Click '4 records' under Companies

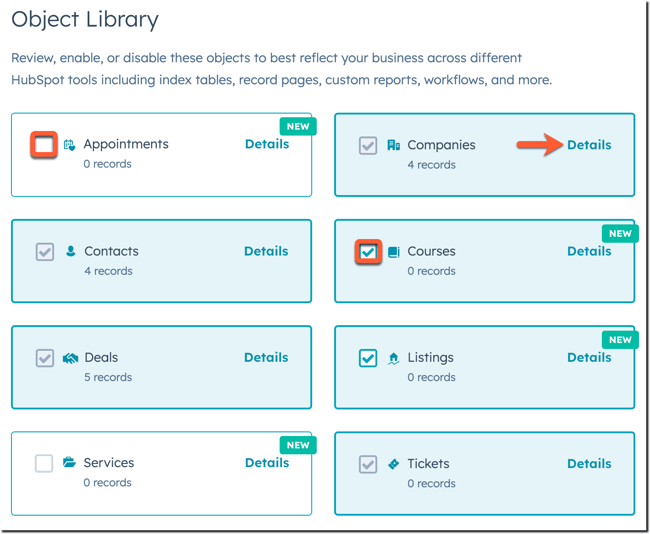pyautogui.click(x=432, y=165)
